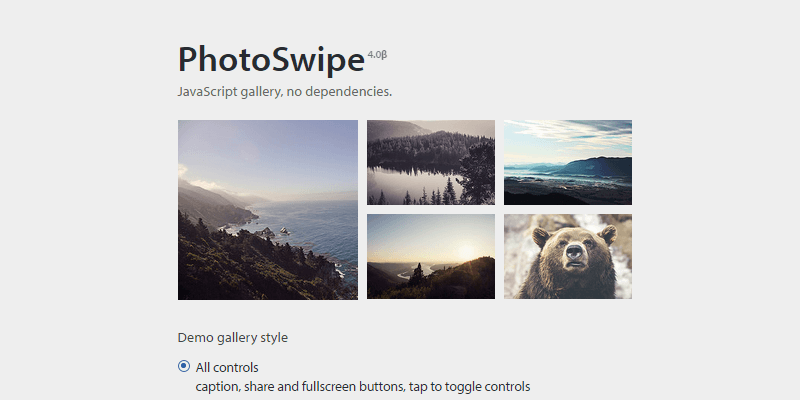
Task: Click the setting sun in the valley photo
Action: tap(465, 250)
